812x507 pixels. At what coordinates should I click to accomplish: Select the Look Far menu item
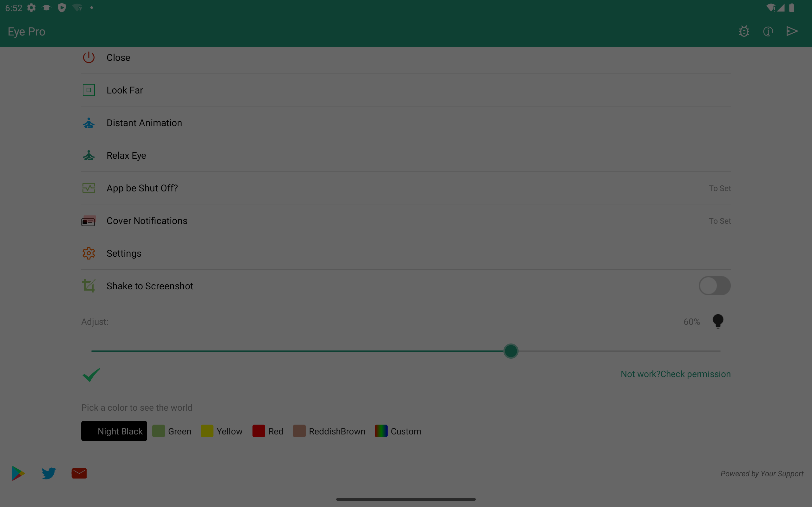point(406,90)
